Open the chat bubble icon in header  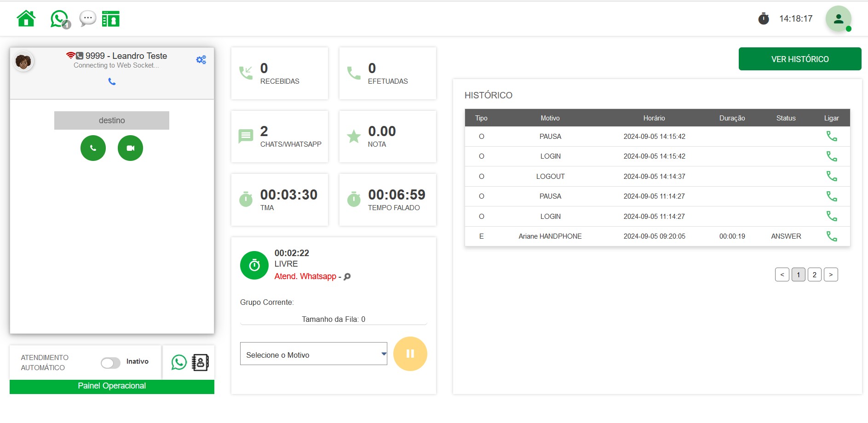coord(87,19)
